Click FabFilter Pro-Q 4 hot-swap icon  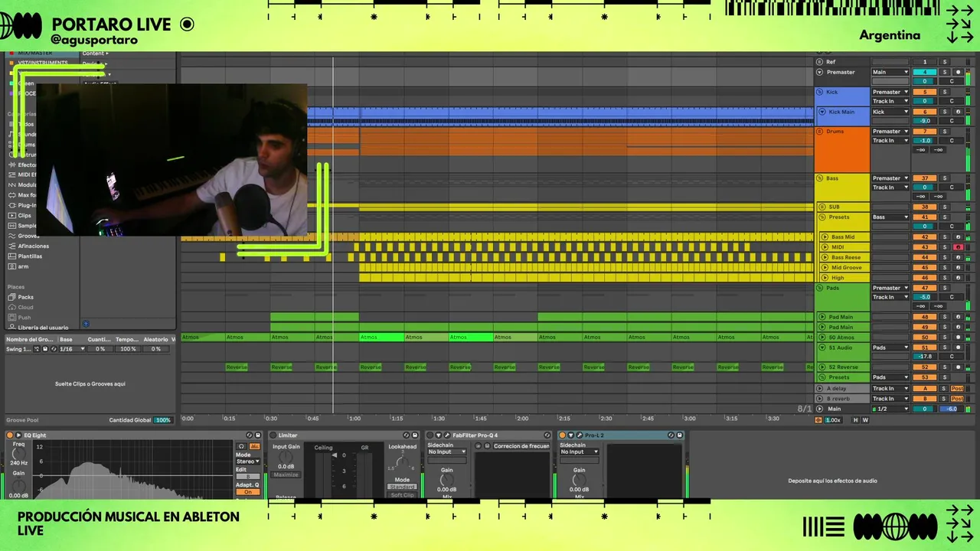[547, 435]
